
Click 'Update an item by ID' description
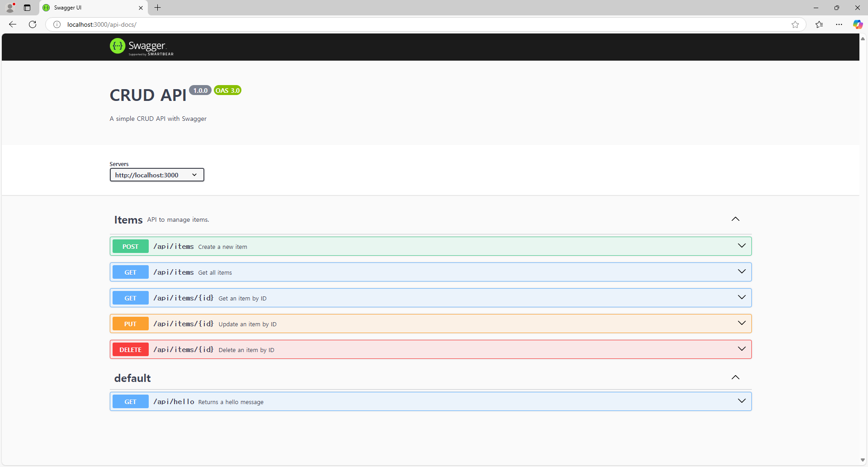[x=247, y=324]
